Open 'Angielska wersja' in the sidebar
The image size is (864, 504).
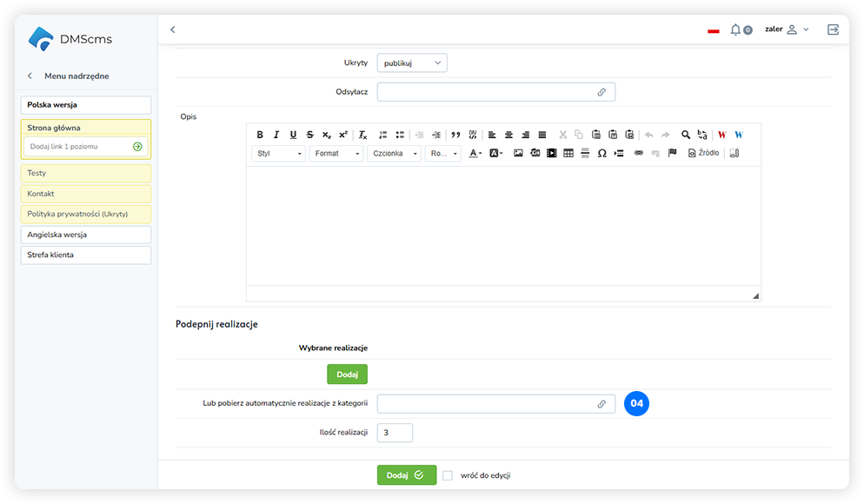coord(85,235)
